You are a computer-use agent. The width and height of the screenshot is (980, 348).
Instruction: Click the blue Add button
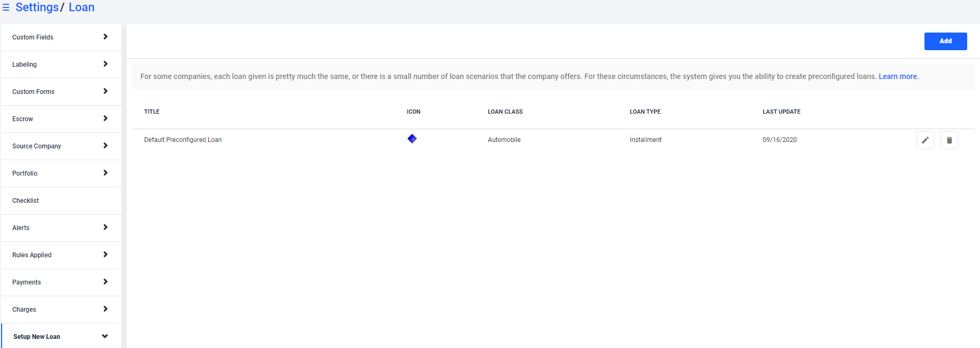pyautogui.click(x=945, y=41)
